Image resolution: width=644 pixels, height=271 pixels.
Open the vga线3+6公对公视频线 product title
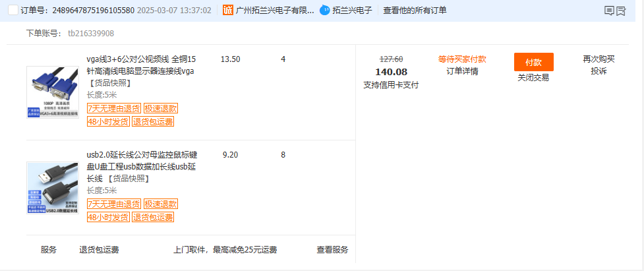[x=141, y=65]
